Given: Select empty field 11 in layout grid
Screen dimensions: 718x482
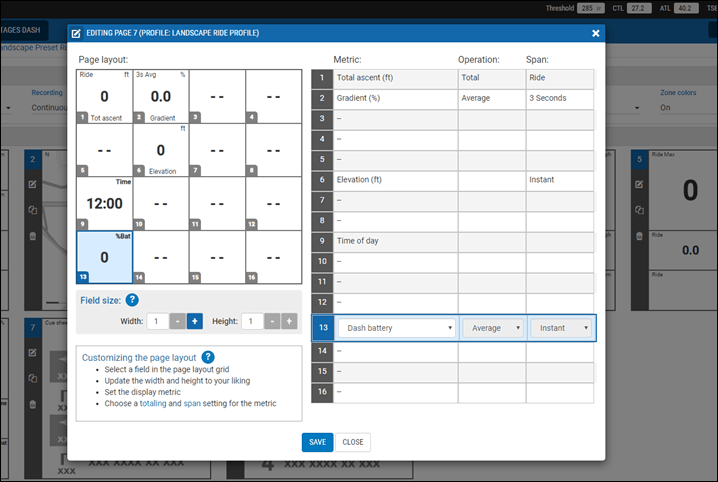Looking at the screenshot, I should point(217,204).
